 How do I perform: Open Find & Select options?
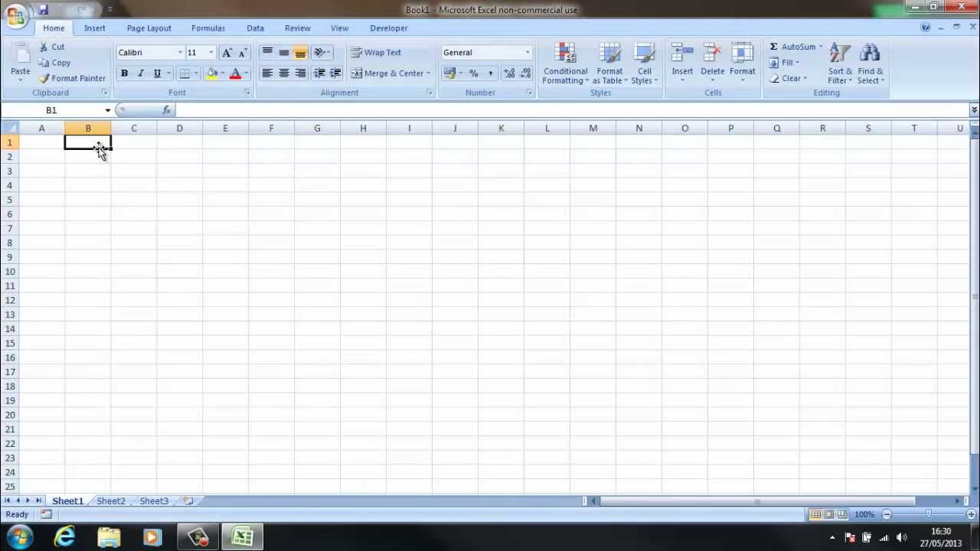(870, 64)
